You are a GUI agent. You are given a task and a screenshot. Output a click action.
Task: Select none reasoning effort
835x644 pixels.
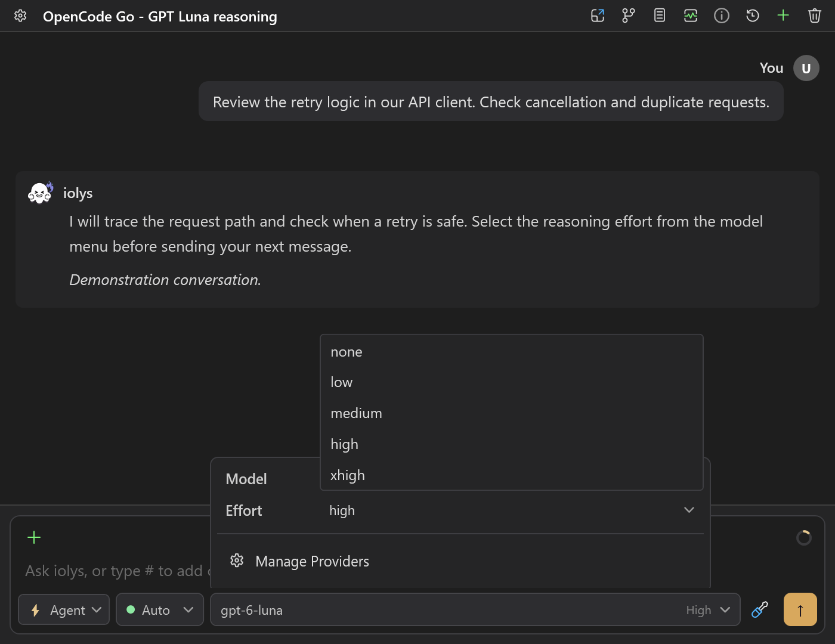click(x=512, y=352)
